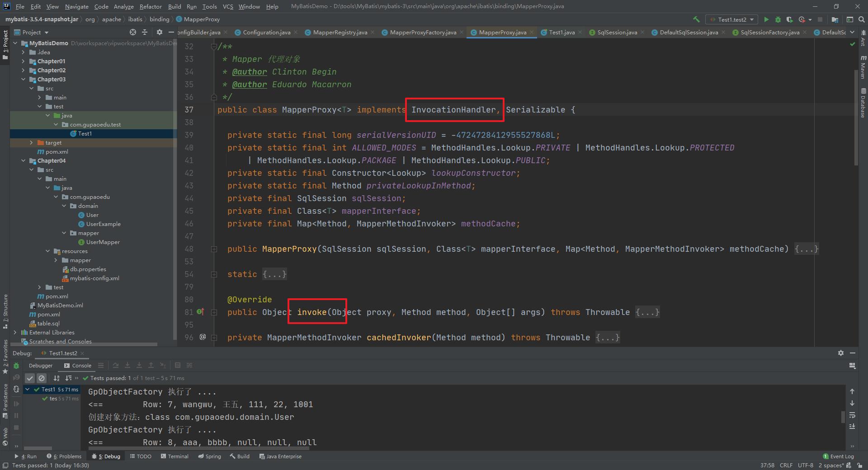
Task: Toggle Show Passed tests checkmark button
Action: tap(30, 378)
